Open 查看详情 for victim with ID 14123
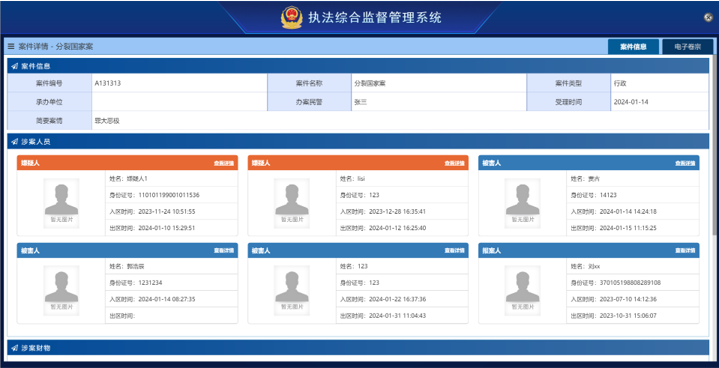 pos(685,163)
